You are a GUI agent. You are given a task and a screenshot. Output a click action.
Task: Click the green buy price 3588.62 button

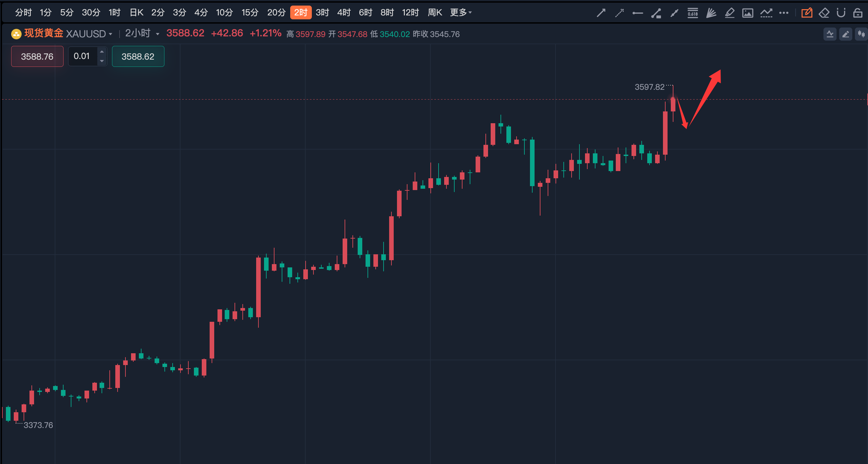pos(138,56)
